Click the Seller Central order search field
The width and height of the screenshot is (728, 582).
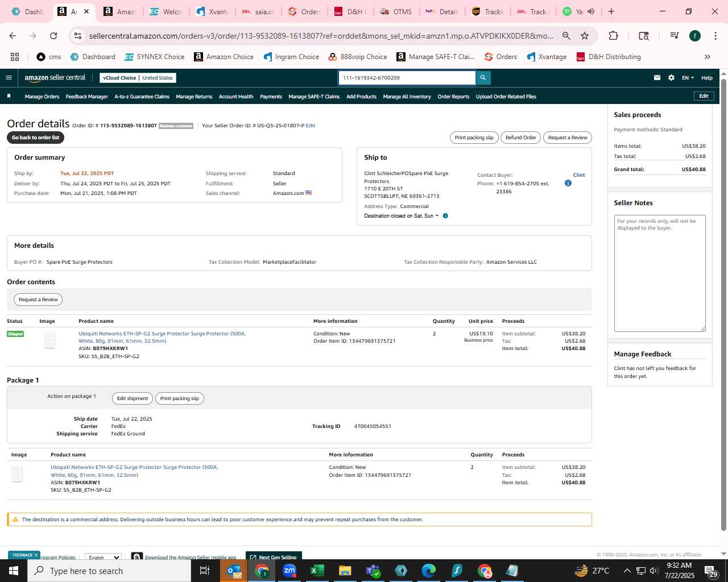tap(407, 78)
